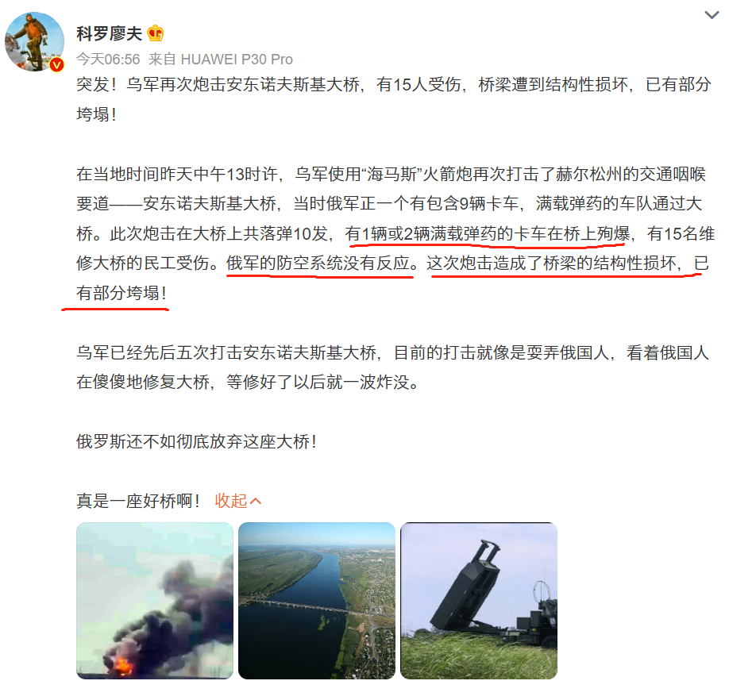
Task: Click the HUAWEI P30 Pro source link
Action: click(237, 59)
